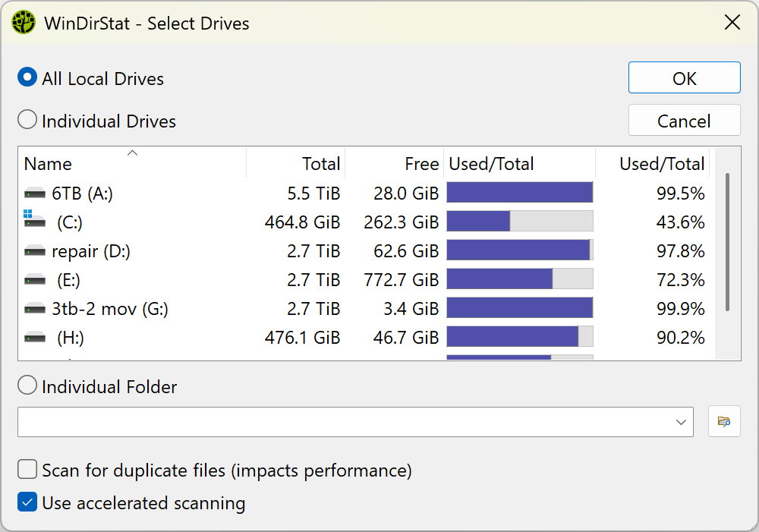Image resolution: width=759 pixels, height=532 pixels.
Task: Click the 3tb-2 mov (G:) drive icon
Action: [x=33, y=308]
